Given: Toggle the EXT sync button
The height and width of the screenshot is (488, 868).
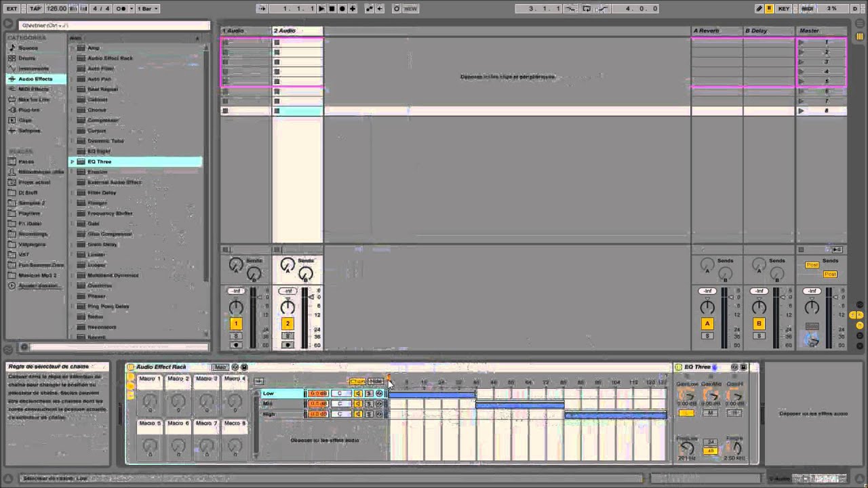Looking at the screenshot, I should point(12,9).
